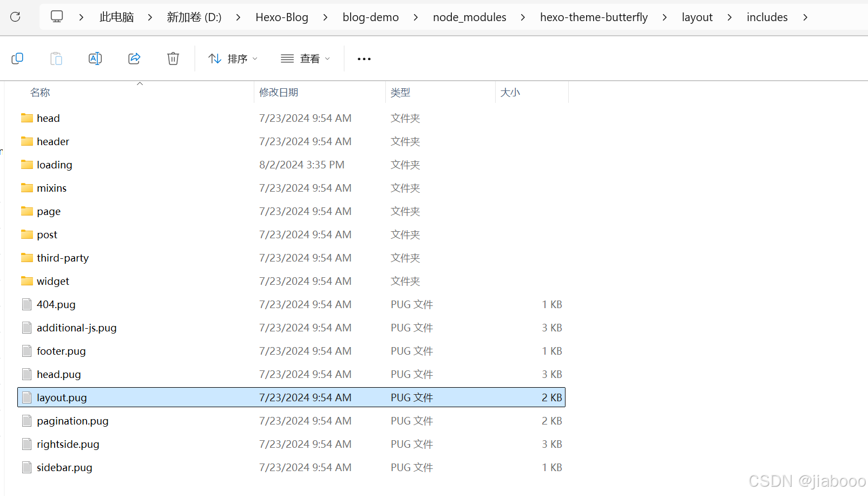Open the 查看 view dropdown
Image resolution: width=868 pixels, height=496 pixels.
(306, 58)
